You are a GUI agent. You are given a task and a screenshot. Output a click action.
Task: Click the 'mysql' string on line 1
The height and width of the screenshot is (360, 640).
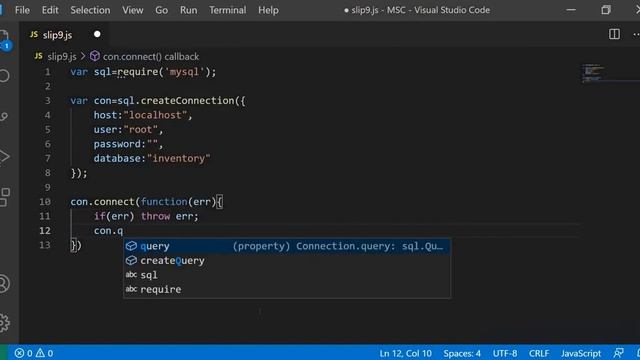[x=184, y=72]
